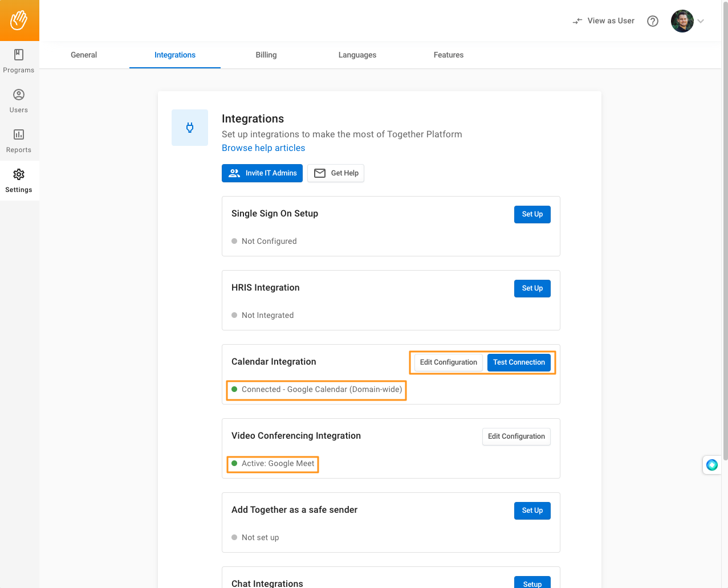This screenshot has width=728, height=588.
Task: Click the Together hand logo
Action: pos(19,21)
